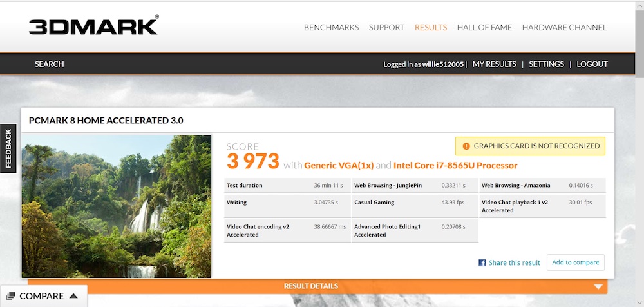Expand the Result Details arrow

coord(598,286)
